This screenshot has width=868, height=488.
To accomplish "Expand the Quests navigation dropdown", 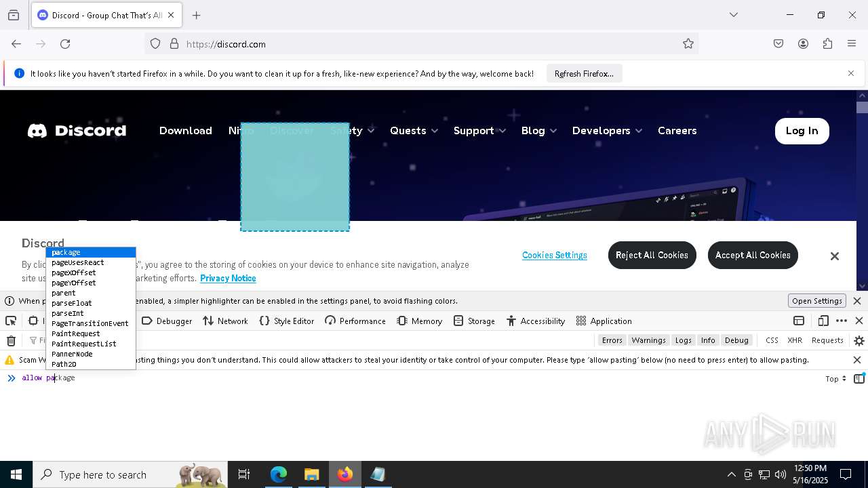I will pos(414,131).
